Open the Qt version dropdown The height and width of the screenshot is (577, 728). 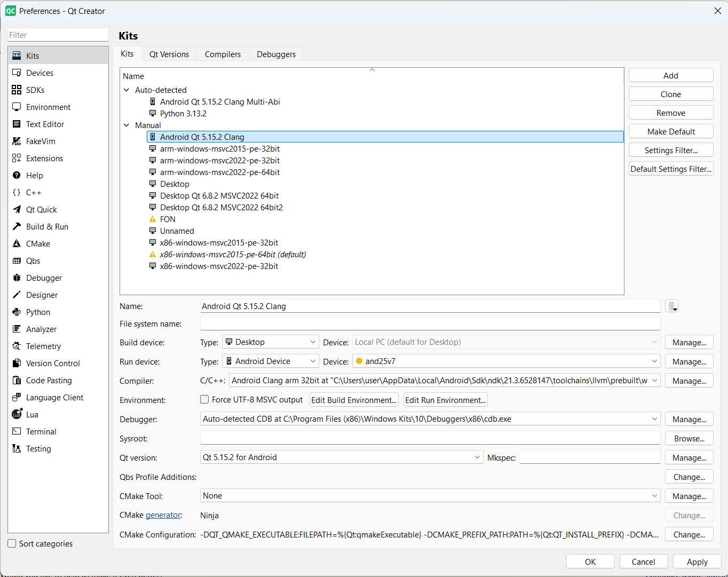(342, 457)
